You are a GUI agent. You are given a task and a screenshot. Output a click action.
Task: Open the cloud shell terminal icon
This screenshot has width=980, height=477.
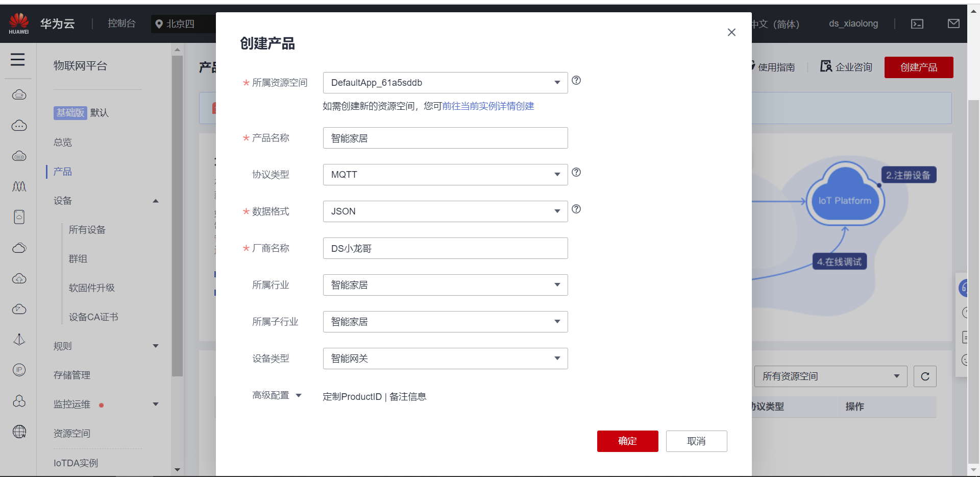tap(917, 24)
